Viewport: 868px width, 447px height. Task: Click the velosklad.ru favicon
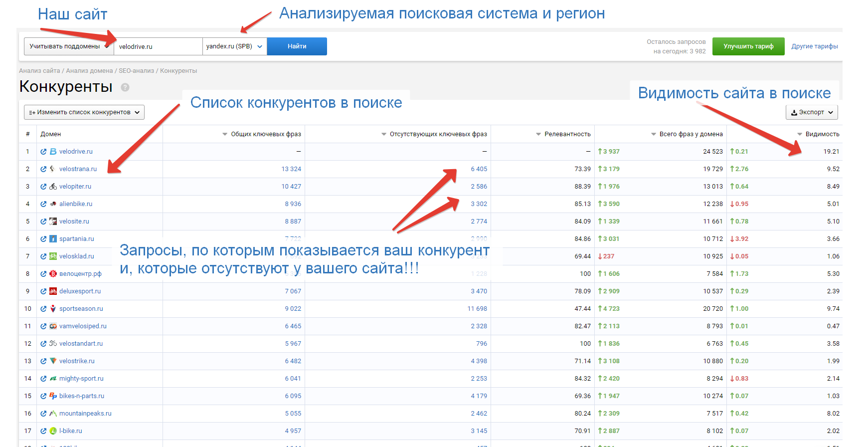(53, 256)
